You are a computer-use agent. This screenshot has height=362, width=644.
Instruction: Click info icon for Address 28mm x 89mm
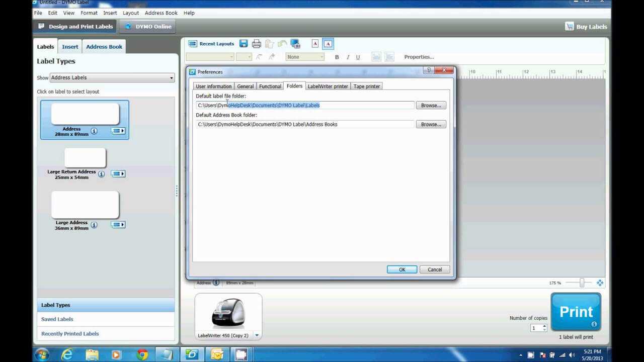coord(94,131)
